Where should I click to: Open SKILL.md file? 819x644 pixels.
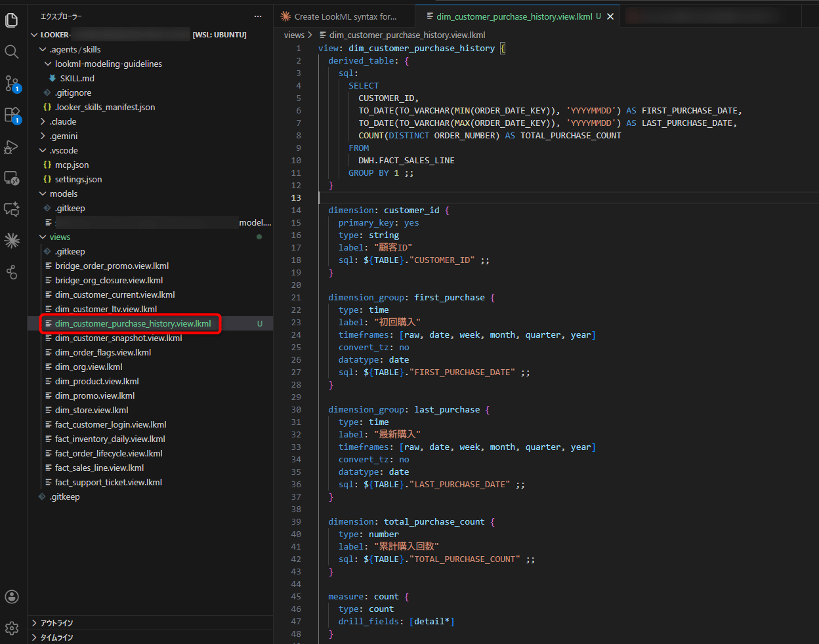[150, 78]
